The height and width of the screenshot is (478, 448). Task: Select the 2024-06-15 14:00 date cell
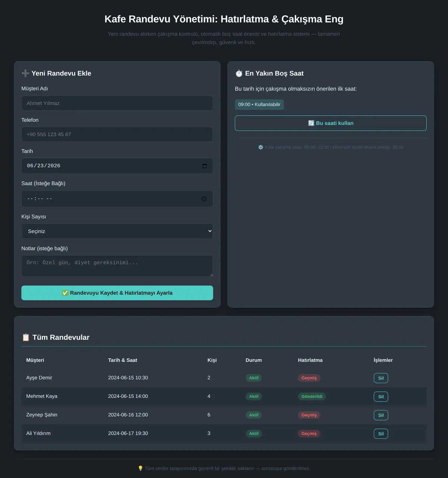click(128, 396)
